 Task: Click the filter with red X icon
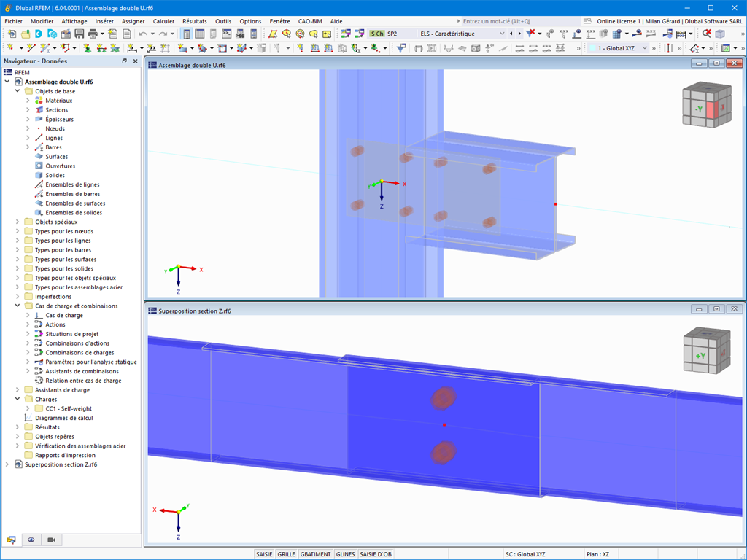530,34
